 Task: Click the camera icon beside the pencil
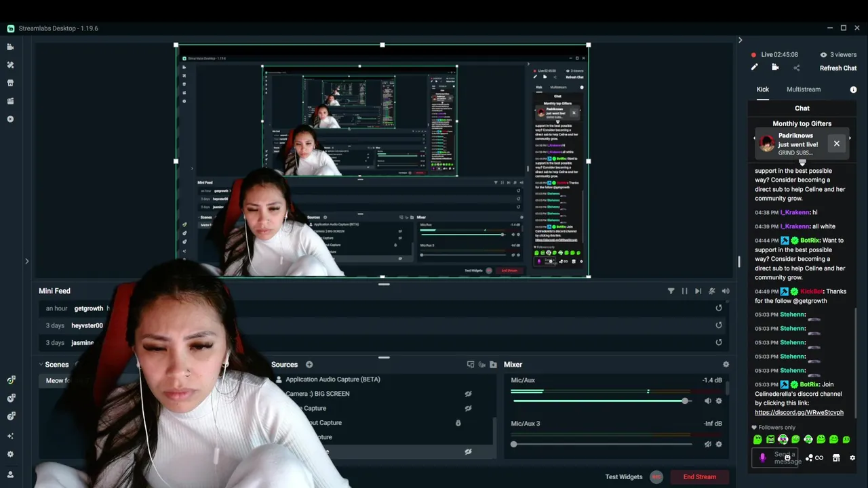[x=775, y=67]
